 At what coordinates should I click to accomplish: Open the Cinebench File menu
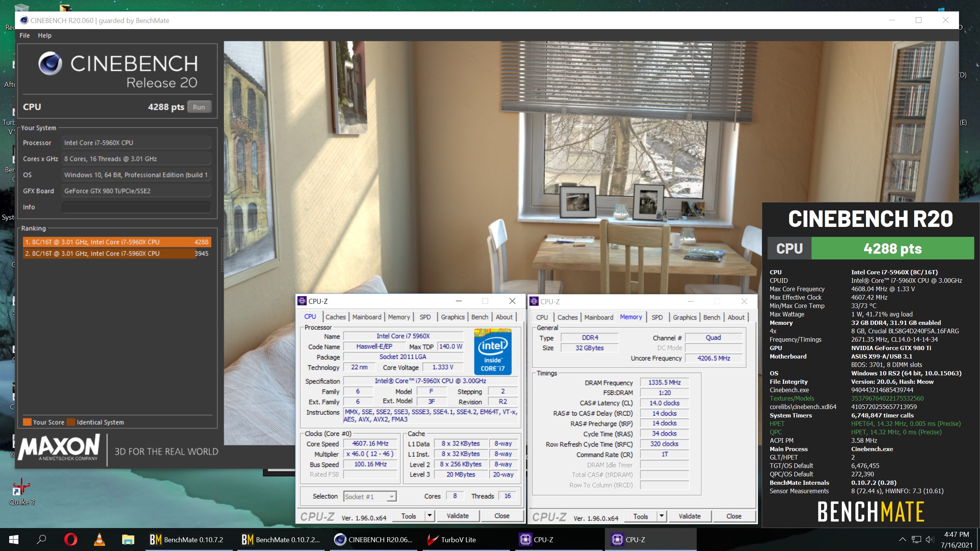click(x=24, y=35)
